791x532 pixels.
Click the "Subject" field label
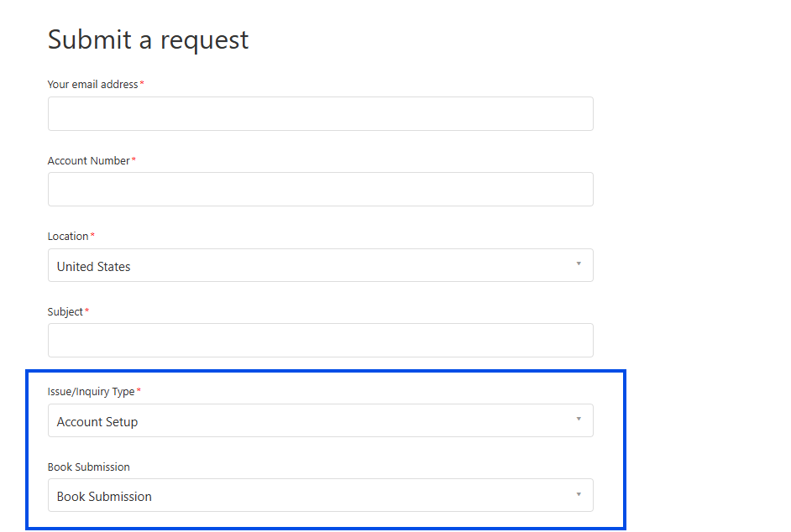tap(65, 312)
